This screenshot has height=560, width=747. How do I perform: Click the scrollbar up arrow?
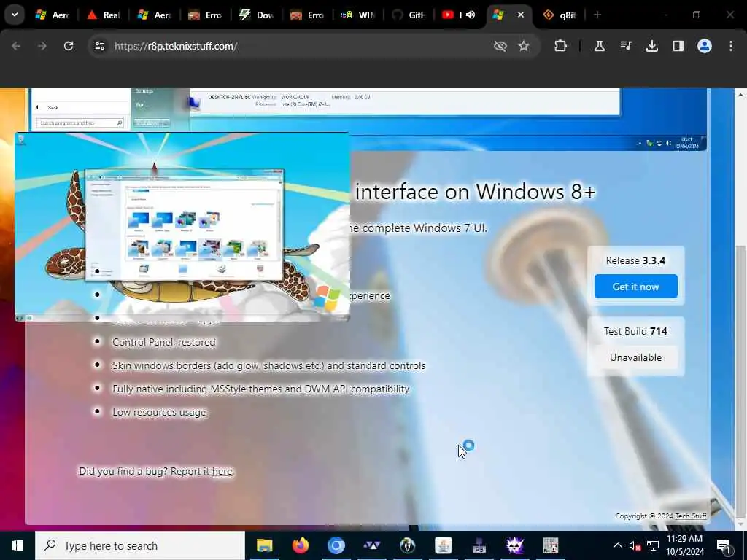[x=740, y=95]
